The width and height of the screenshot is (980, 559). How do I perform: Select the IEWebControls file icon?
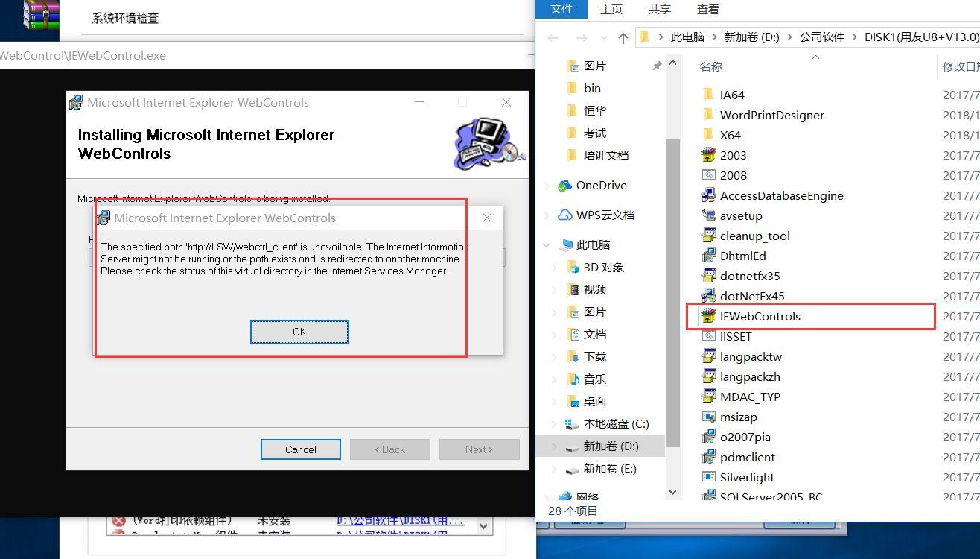click(x=709, y=316)
